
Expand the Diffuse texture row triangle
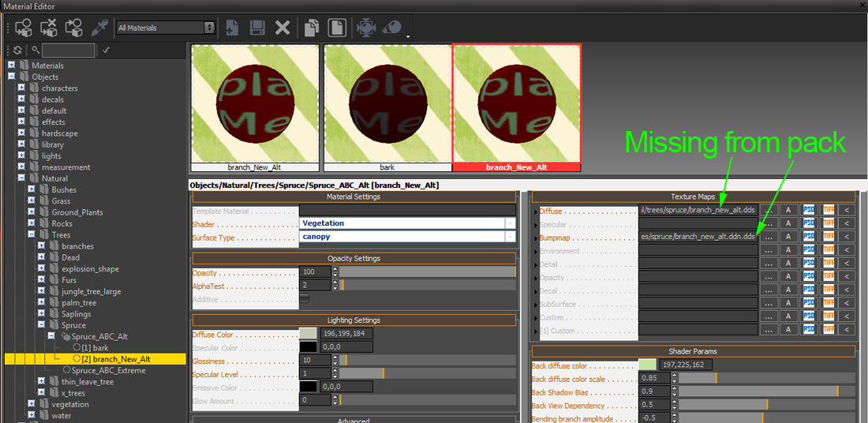(535, 211)
